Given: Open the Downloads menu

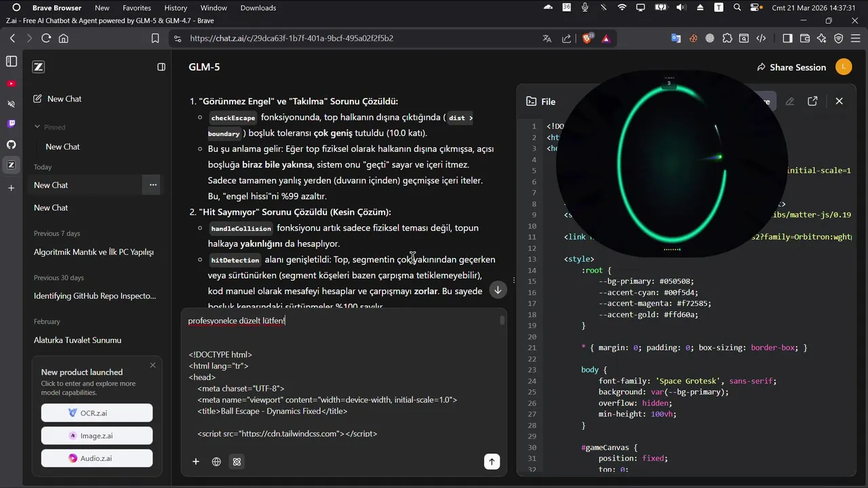Looking at the screenshot, I should point(258,8).
